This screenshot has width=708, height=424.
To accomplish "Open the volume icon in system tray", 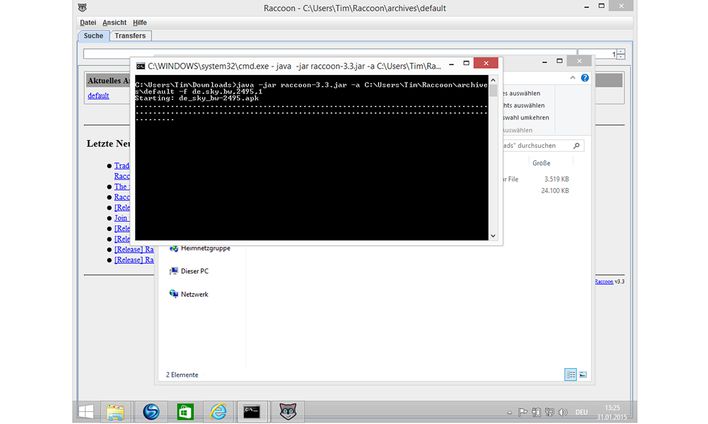I will pos(563,412).
